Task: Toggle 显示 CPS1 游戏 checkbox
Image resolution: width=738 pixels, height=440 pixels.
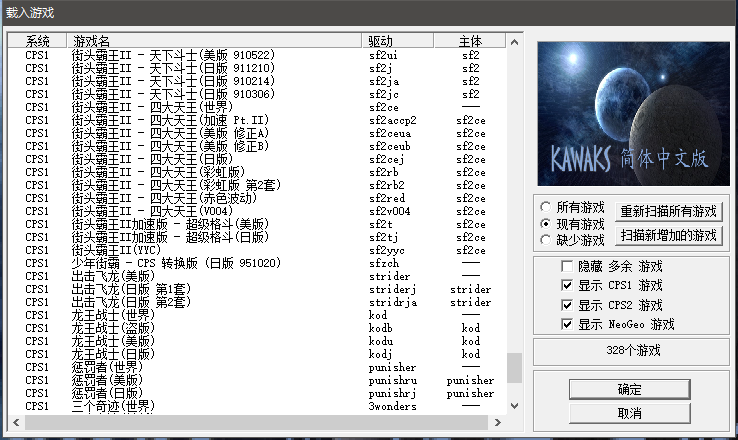Action: tap(568, 286)
